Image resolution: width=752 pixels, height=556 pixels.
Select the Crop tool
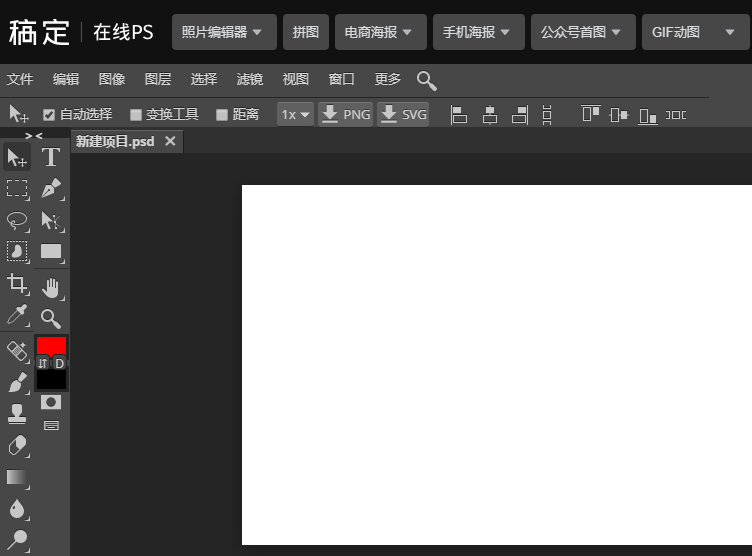[x=17, y=284]
